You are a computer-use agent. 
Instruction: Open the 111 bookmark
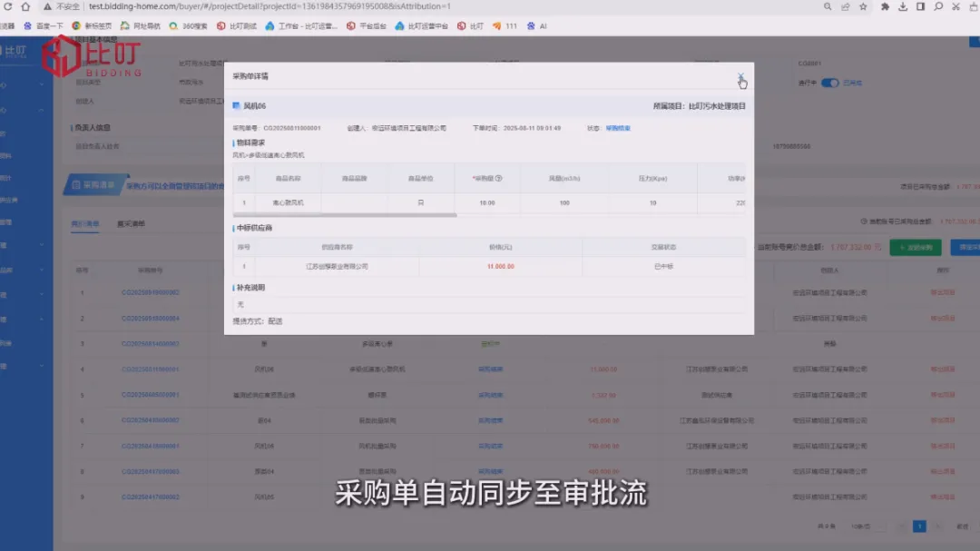click(505, 26)
